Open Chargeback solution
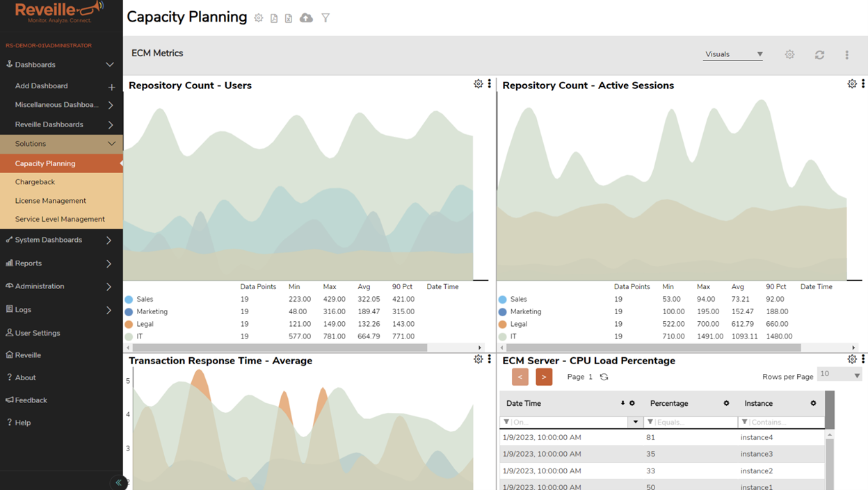This screenshot has height=490, width=868. 61,182
